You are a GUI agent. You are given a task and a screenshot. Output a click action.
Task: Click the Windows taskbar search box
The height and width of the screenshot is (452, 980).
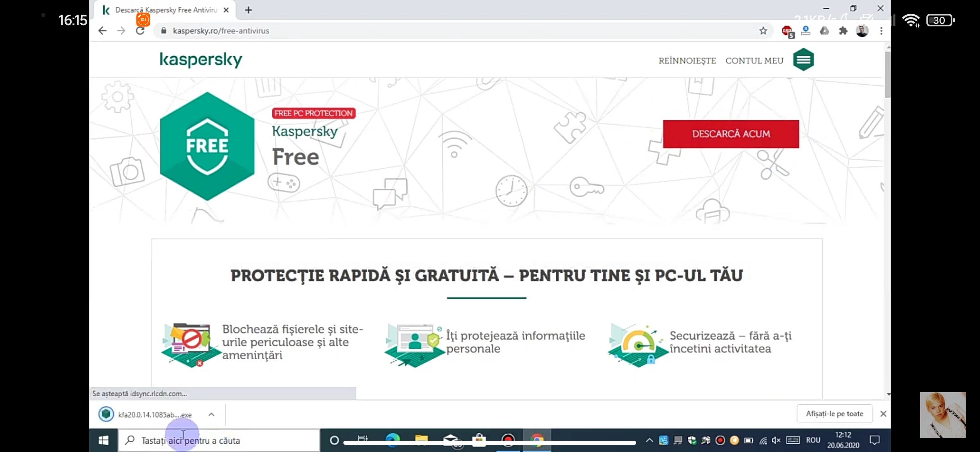point(219,440)
